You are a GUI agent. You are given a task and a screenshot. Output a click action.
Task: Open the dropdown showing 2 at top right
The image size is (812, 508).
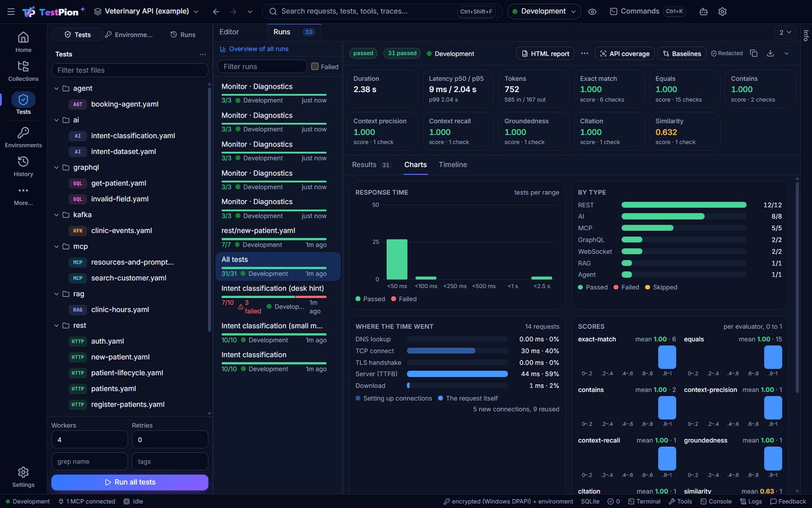(785, 32)
